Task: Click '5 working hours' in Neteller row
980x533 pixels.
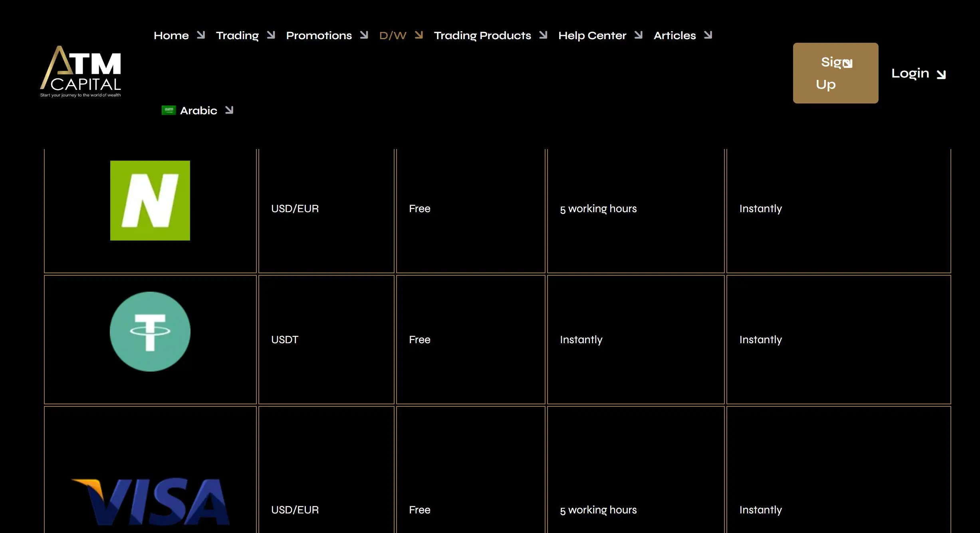Action: click(x=598, y=209)
